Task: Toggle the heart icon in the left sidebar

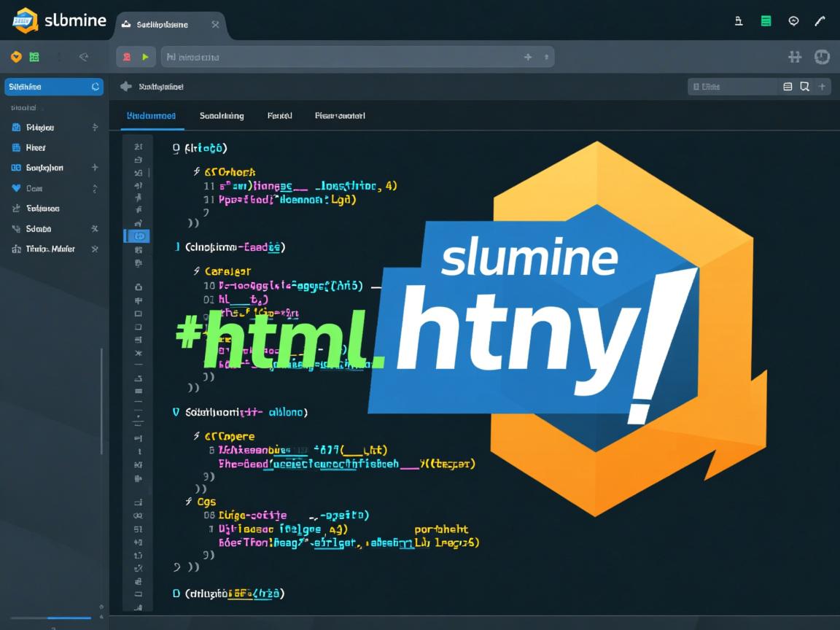Action: click(16, 188)
